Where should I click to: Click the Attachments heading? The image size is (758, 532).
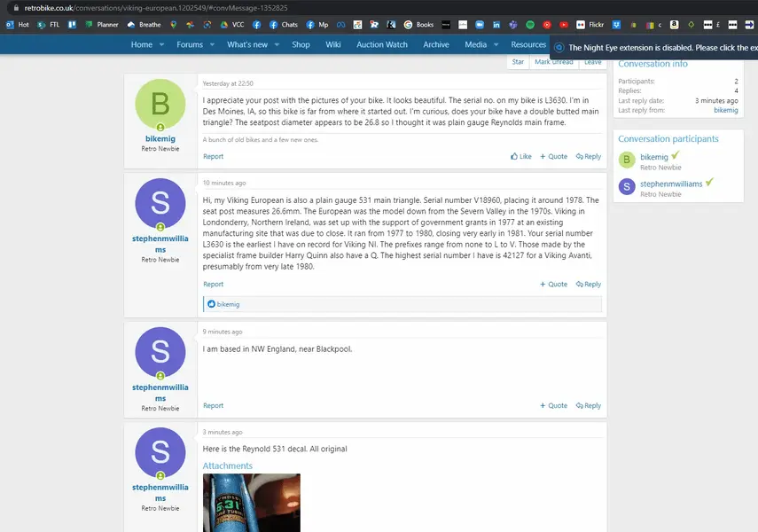[227, 465]
